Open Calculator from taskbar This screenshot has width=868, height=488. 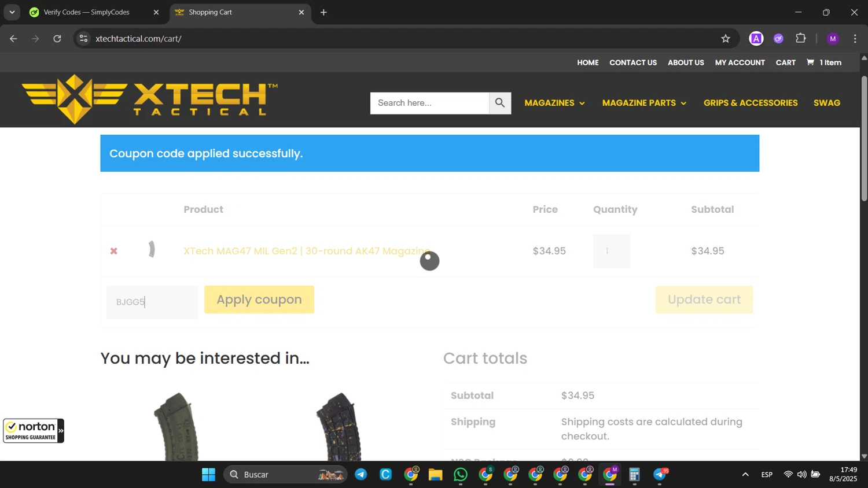(634, 475)
